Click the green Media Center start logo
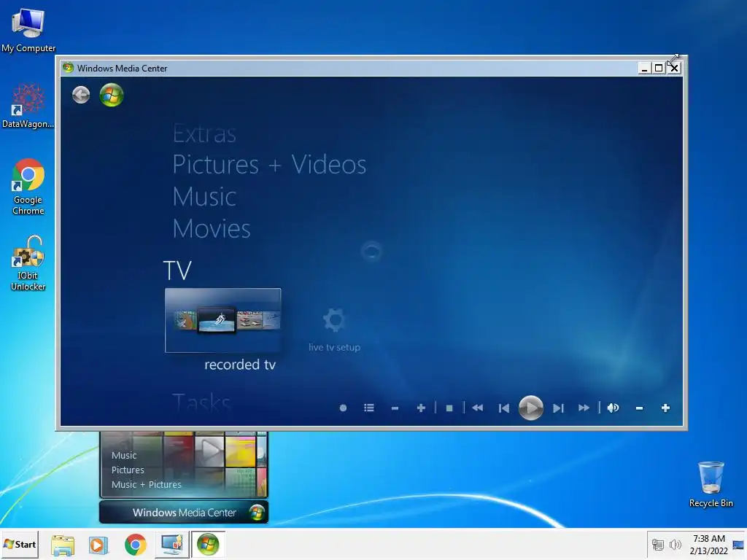Viewport: 747px width, 560px height. click(112, 95)
